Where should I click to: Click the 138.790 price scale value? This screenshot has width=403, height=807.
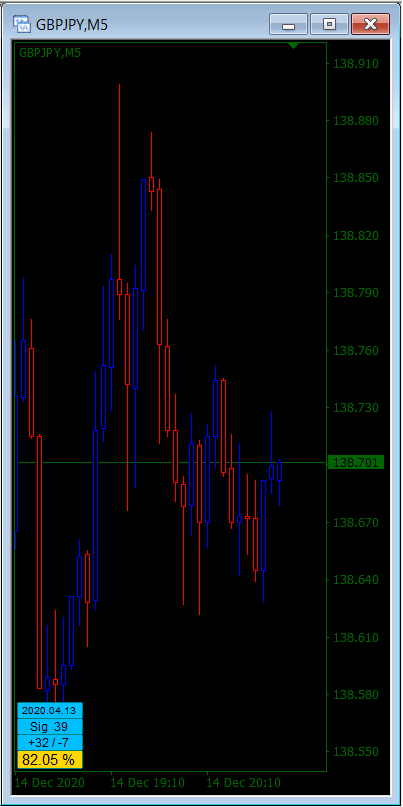(x=356, y=293)
